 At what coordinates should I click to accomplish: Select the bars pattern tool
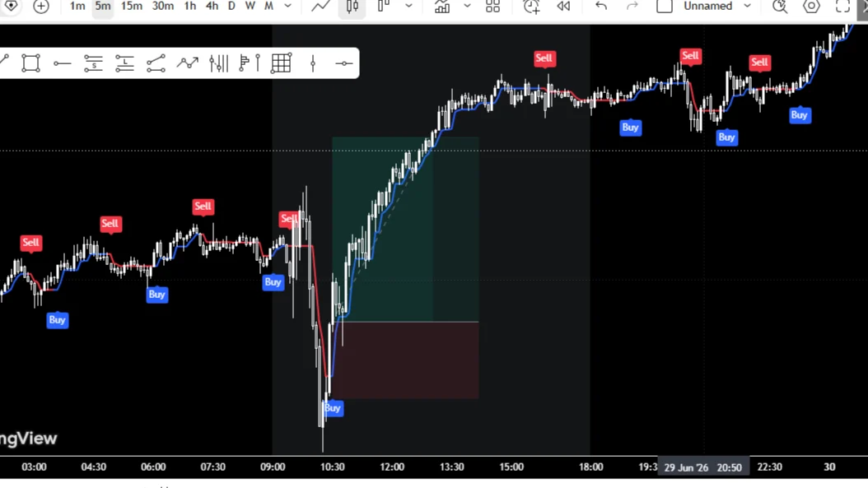coord(219,63)
